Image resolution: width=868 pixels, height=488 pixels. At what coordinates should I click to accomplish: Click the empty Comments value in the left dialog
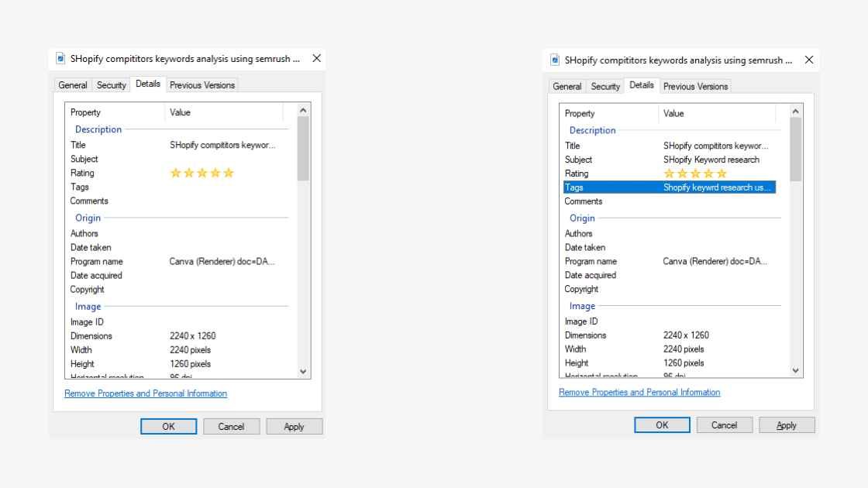(224, 201)
